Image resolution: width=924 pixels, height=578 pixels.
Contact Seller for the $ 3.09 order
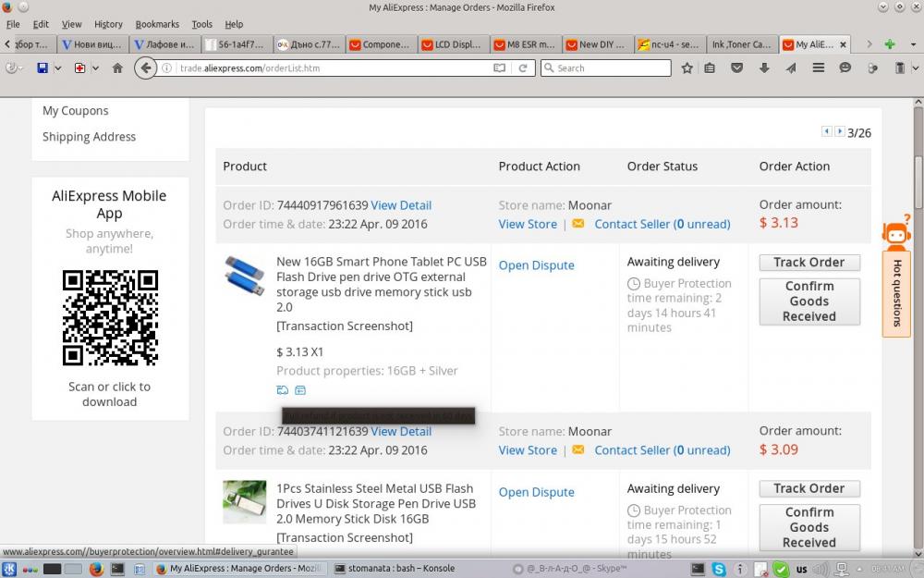pos(663,450)
